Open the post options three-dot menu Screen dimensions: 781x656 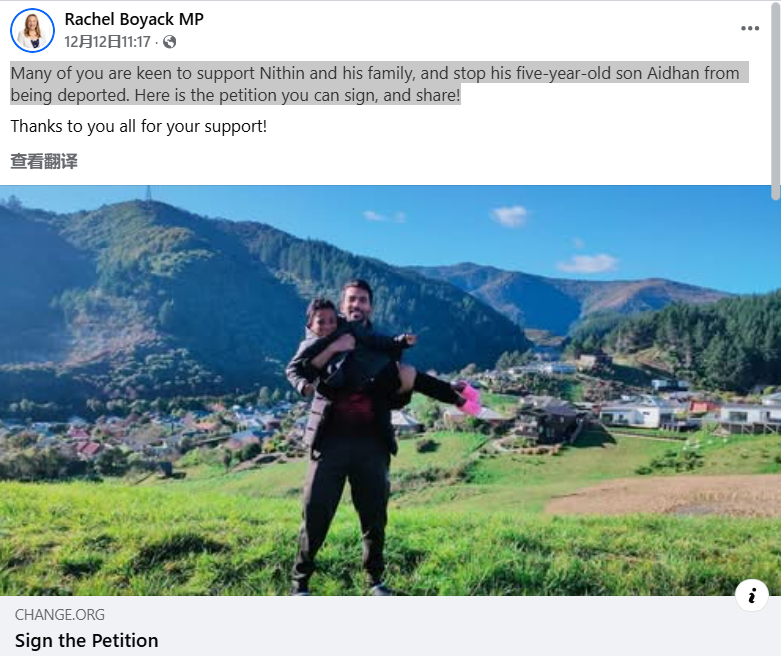(x=750, y=28)
